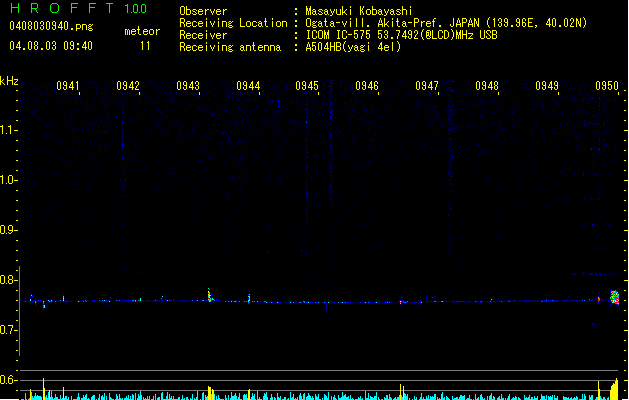Screen dimensions: 629x400
Task: Click the meteor count label
Action: (x=142, y=31)
